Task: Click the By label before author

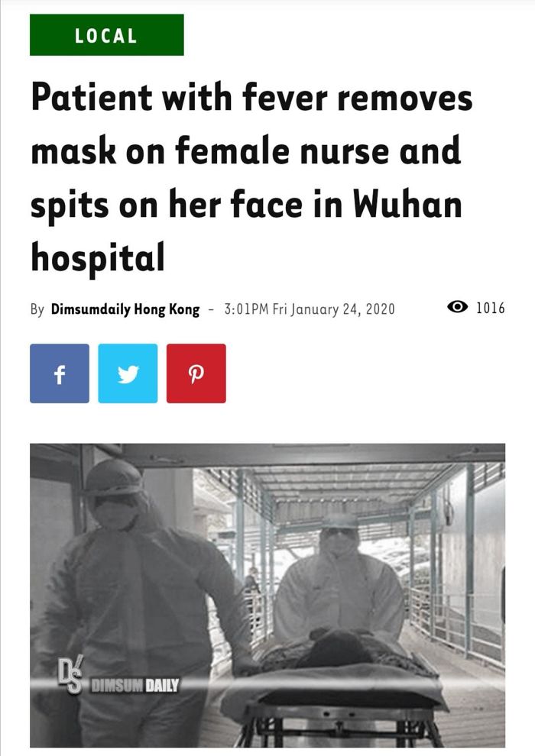Action: pos(37,309)
